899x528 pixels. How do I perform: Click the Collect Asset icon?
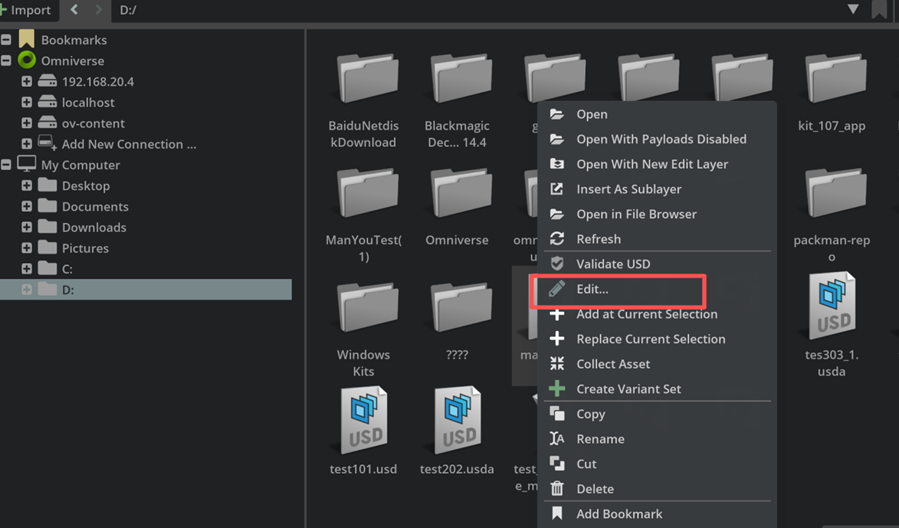[x=557, y=364]
